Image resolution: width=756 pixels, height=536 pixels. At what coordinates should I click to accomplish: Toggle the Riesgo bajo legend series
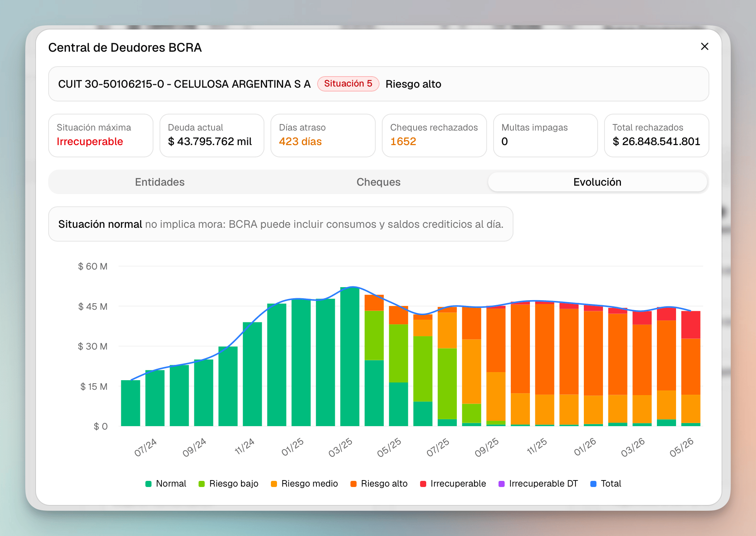[x=228, y=484]
